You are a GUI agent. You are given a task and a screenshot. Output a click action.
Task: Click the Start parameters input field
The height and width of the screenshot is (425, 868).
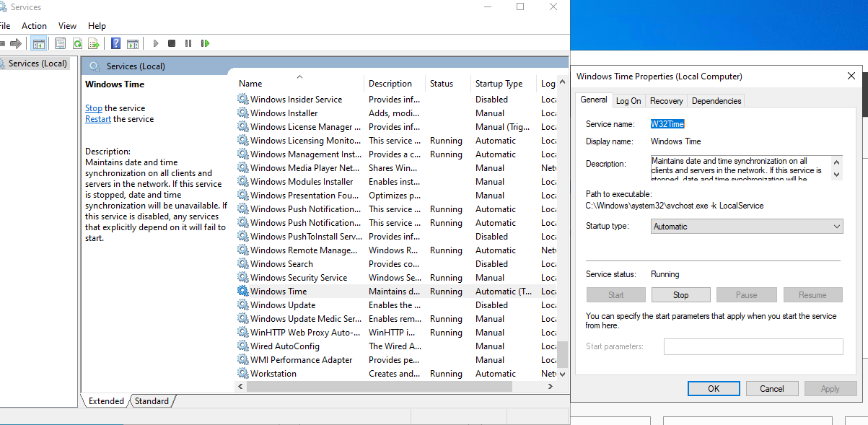coord(753,347)
